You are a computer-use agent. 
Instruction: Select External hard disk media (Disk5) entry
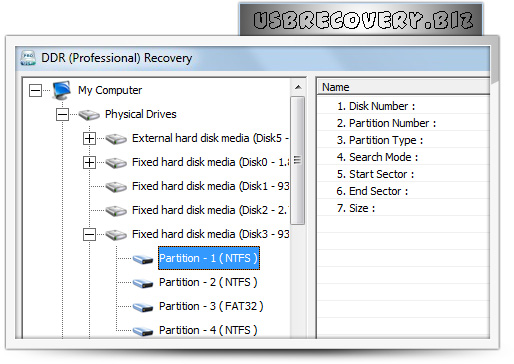point(210,138)
